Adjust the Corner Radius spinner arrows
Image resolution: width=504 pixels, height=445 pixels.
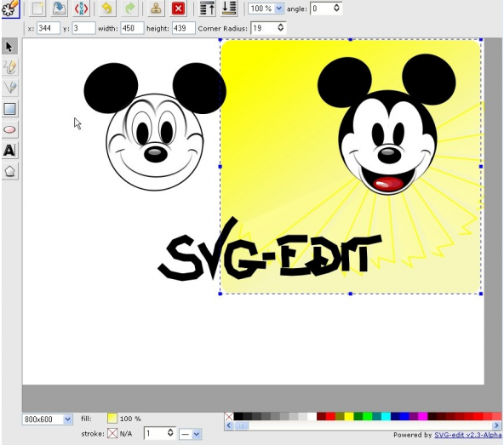coord(280,27)
